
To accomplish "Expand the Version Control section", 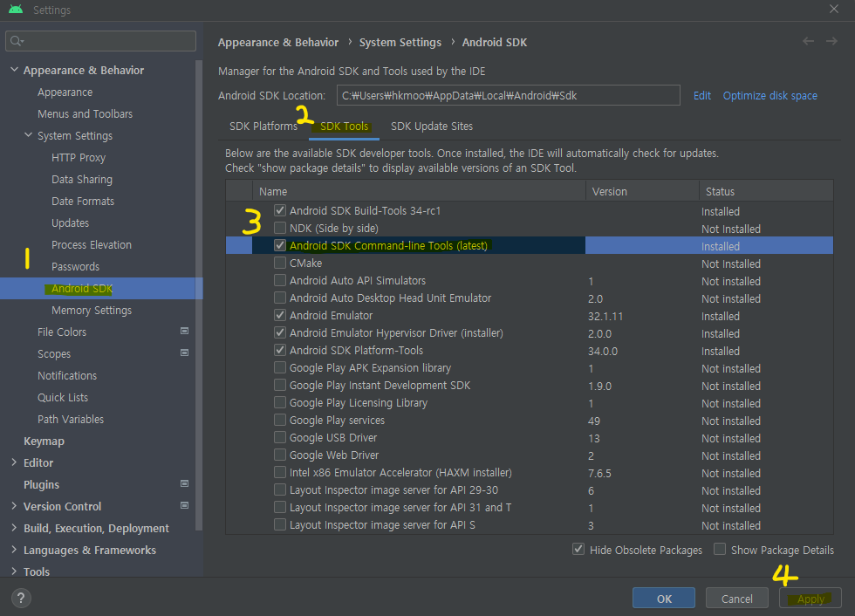I will 14,506.
